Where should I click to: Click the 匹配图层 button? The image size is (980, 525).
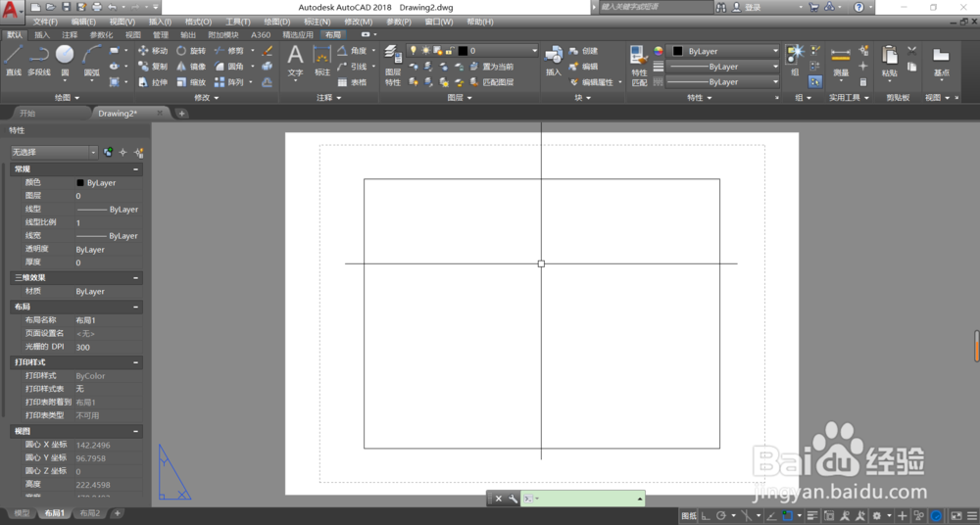pos(491,82)
